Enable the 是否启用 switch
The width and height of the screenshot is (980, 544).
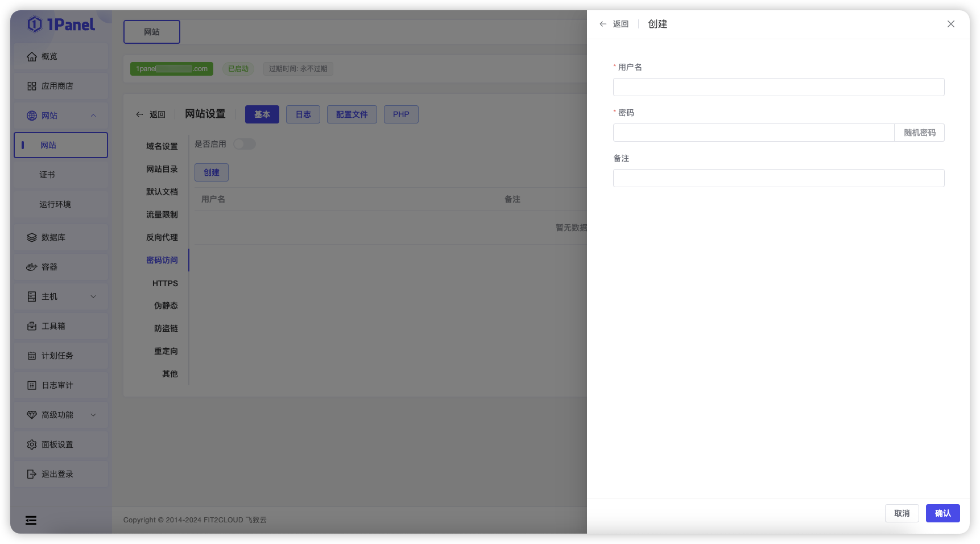pos(245,144)
